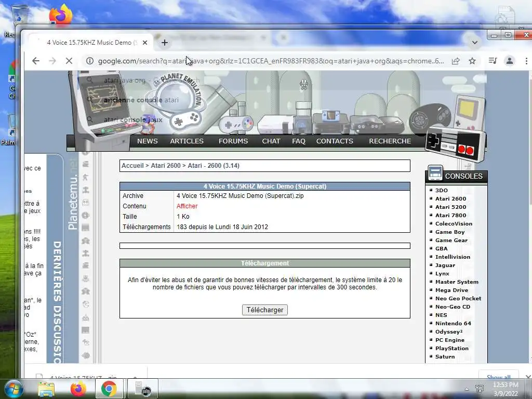Close the 4 Voice Music Demo tab
532x399 pixels.
point(145,43)
